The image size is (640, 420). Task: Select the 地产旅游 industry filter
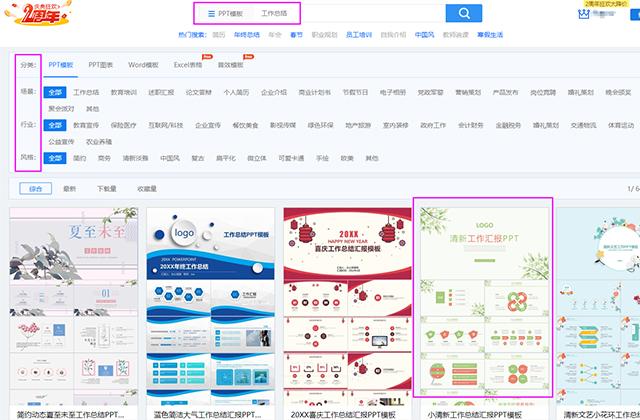tap(358, 125)
